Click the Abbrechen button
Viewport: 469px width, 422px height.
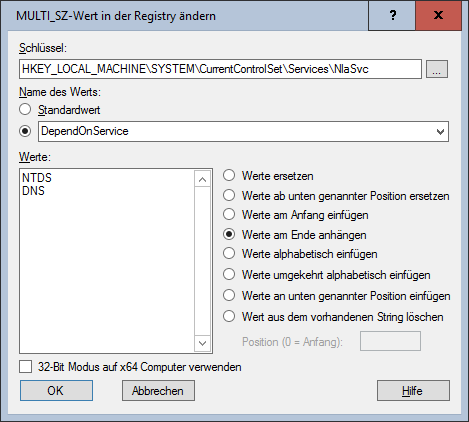pyautogui.click(x=158, y=390)
